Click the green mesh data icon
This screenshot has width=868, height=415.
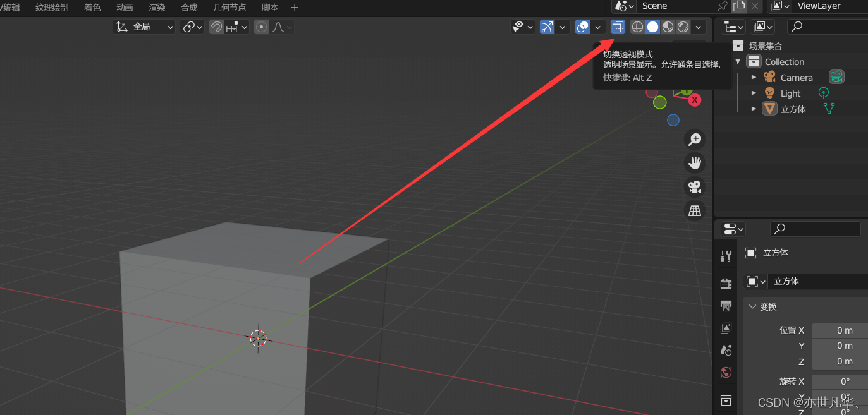[829, 109]
